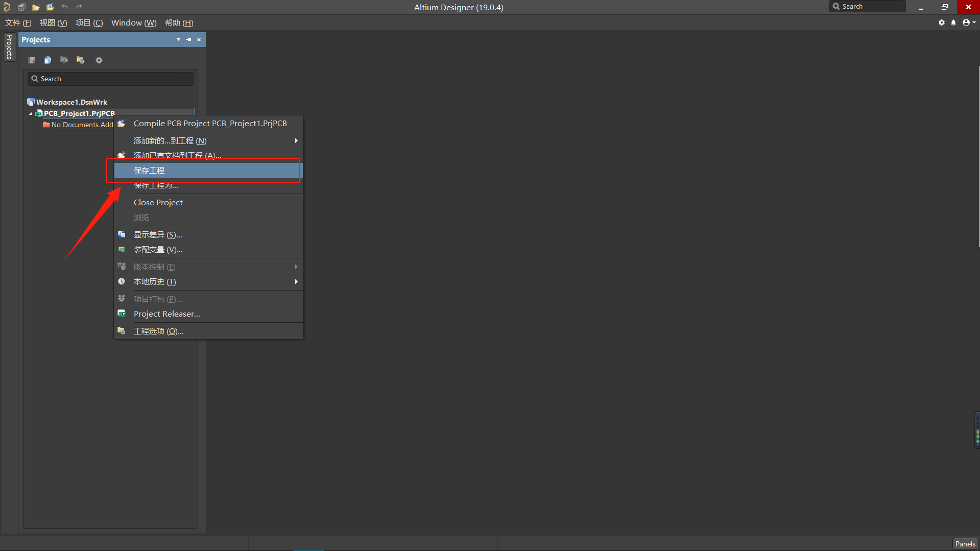The image size is (980, 551).
Task: Choose 保存工程为... in the context menu
Action: pos(208,185)
